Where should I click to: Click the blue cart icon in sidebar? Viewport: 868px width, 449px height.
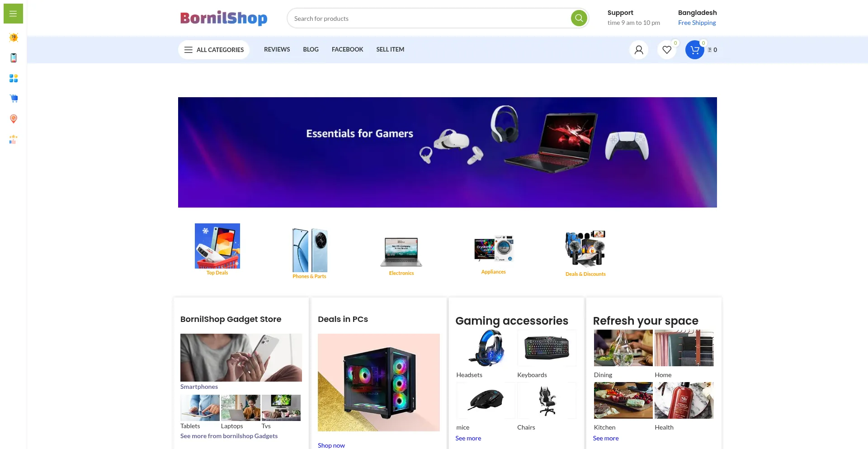coord(14,99)
